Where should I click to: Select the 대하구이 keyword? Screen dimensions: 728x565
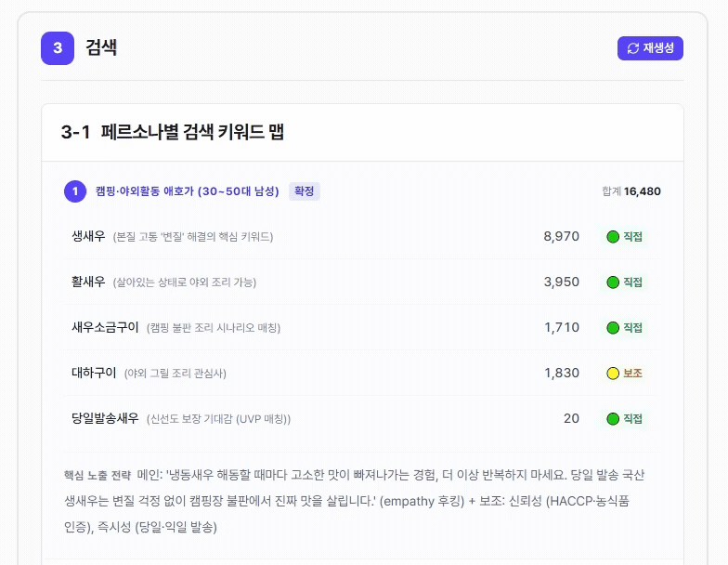coord(94,374)
